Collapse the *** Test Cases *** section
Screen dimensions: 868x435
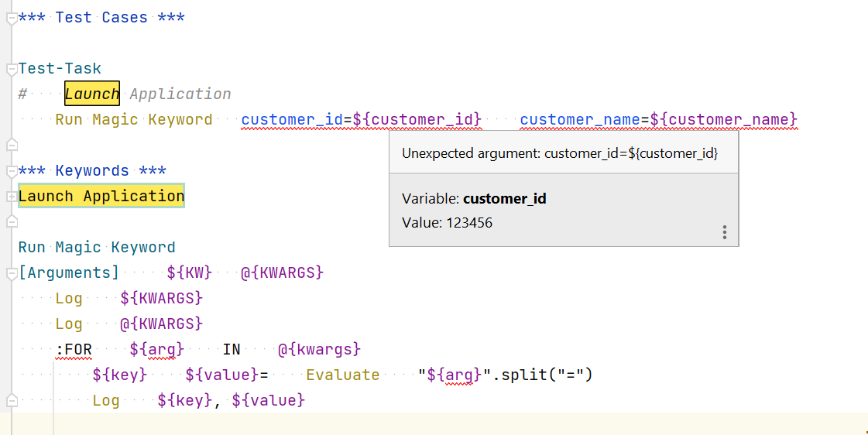coord(11,18)
